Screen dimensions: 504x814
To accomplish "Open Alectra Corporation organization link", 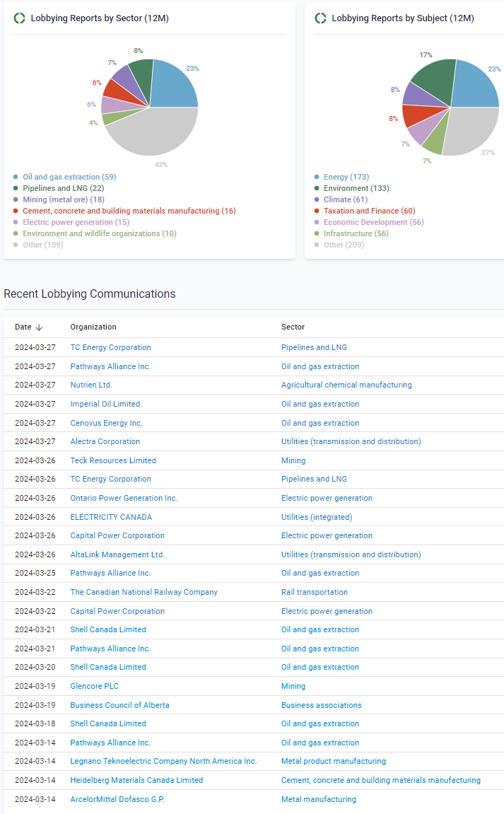I will click(105, 442).
